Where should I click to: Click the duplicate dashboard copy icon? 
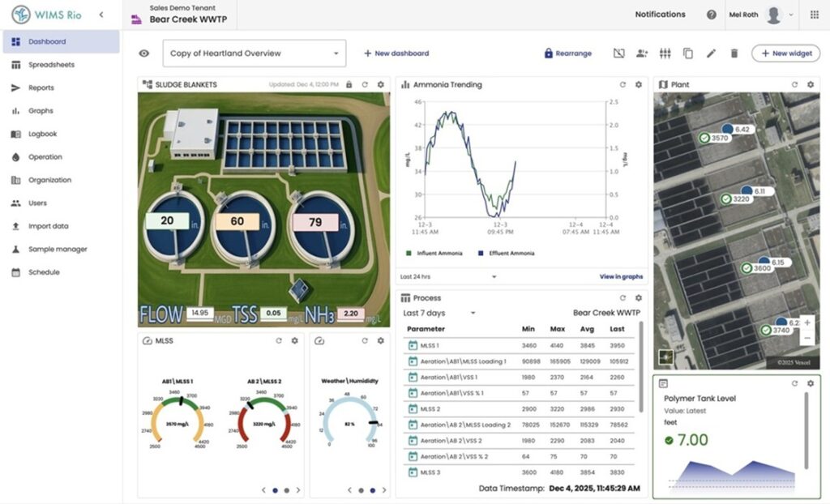(x=687, y=53)
